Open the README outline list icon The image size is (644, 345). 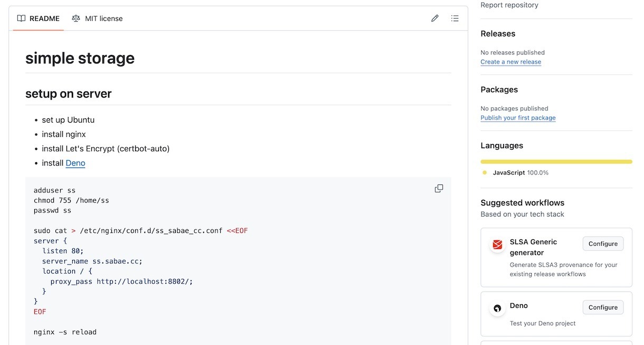[x=454, y=18]
